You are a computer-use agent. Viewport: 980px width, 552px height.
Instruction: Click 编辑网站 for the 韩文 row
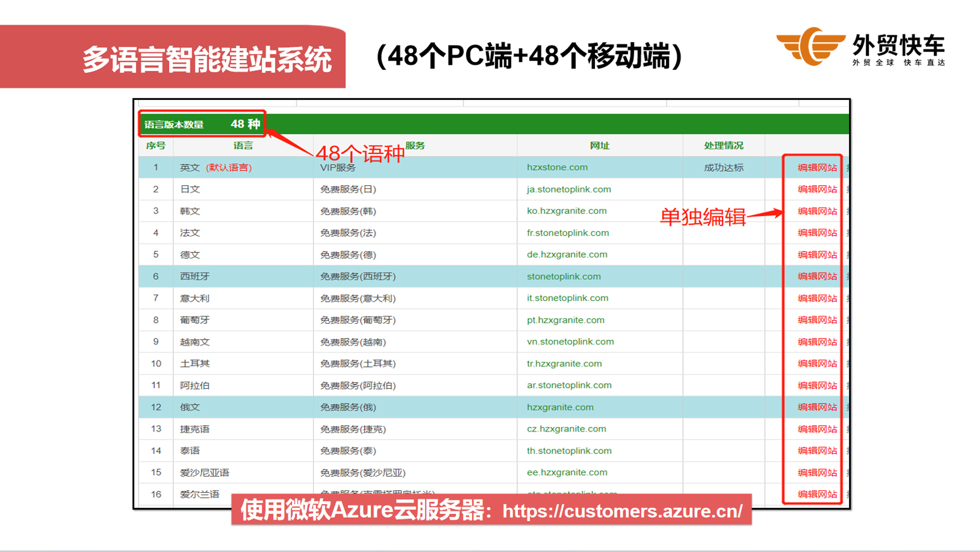click(x=817, y=211)
